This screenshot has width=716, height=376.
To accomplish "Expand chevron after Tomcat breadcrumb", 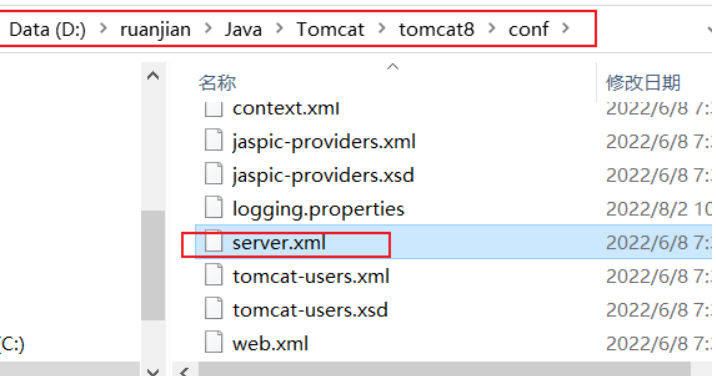I will coord(381,29).
